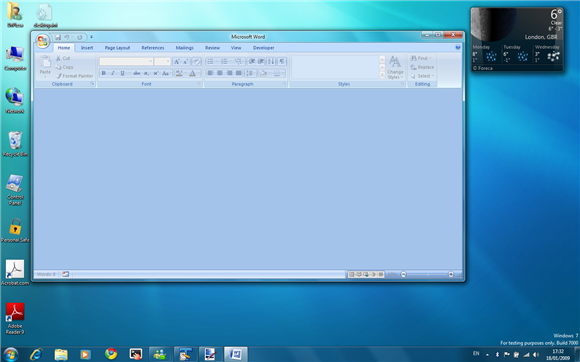Click the Redo icon in Quick Access Toolbar
Screen dimensions: 580x362
[79, 37]
